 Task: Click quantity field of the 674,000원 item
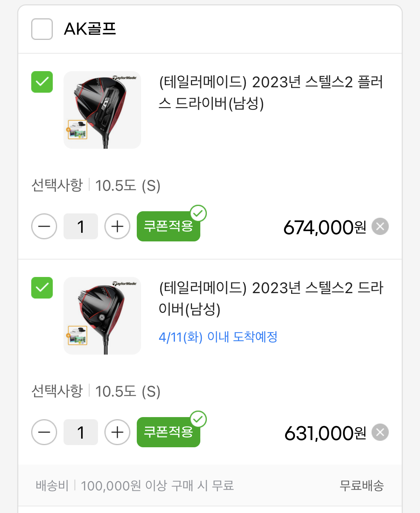pos(81,227)
